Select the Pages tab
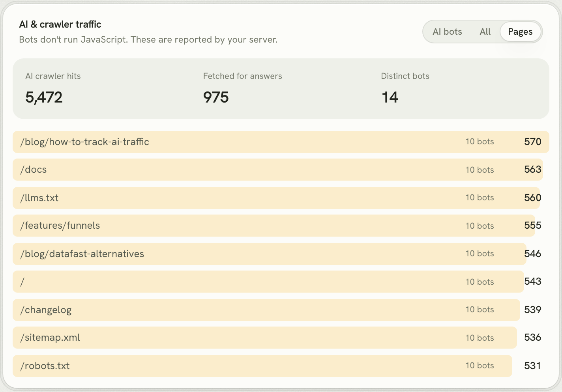The height and width of the screenshot is (392, 562). 520,32
